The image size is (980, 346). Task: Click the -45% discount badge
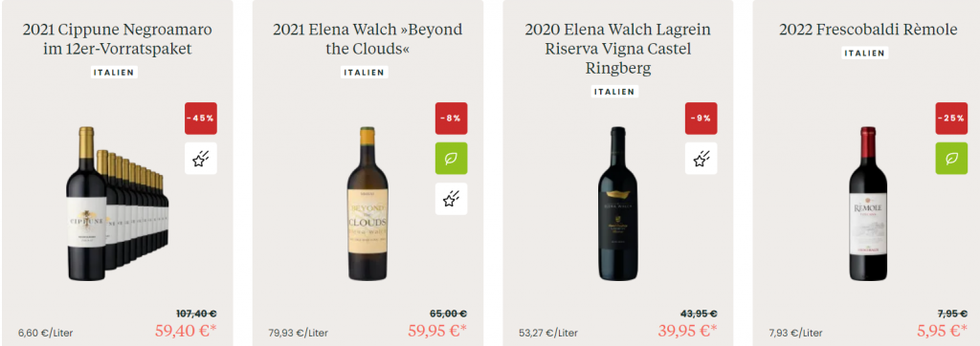tap(201, 119)
